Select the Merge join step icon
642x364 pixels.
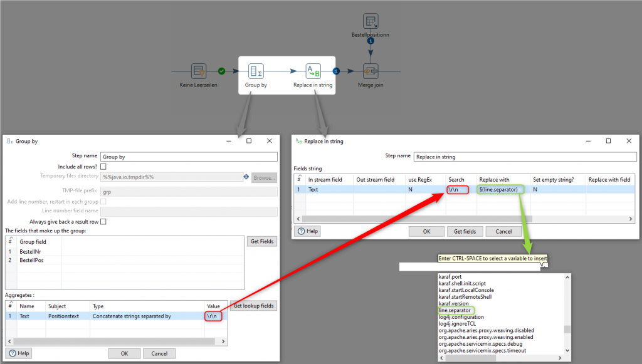[370, 71]
